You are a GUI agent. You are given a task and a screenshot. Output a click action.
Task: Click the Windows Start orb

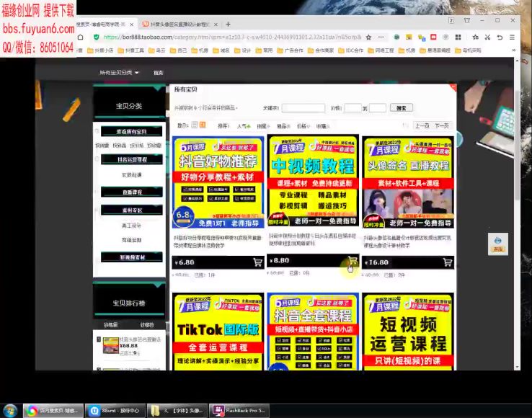(x=10, y=411)
